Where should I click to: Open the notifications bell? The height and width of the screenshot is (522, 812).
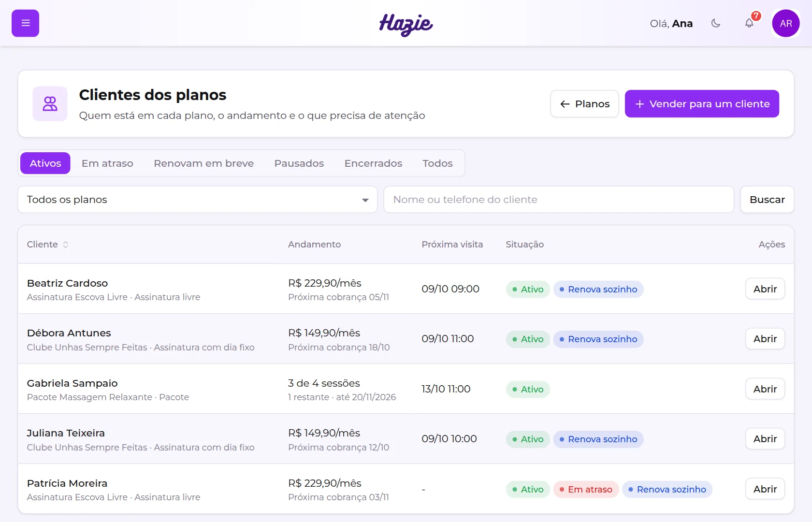[x=749, y=23]
